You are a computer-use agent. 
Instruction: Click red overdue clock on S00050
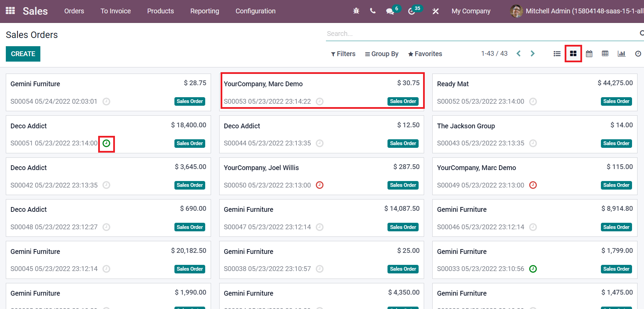tap(319, 185)
